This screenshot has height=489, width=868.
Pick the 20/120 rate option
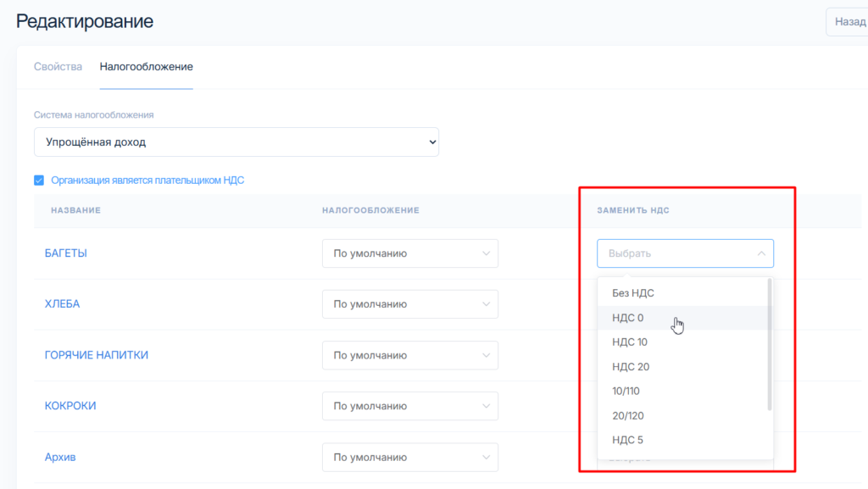[x=626, y=416]
